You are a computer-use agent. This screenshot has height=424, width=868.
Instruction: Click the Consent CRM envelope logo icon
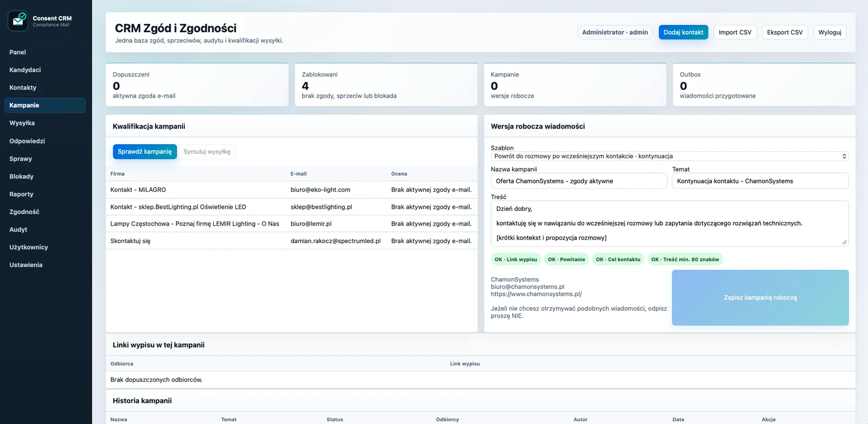[x=18, y=21]
